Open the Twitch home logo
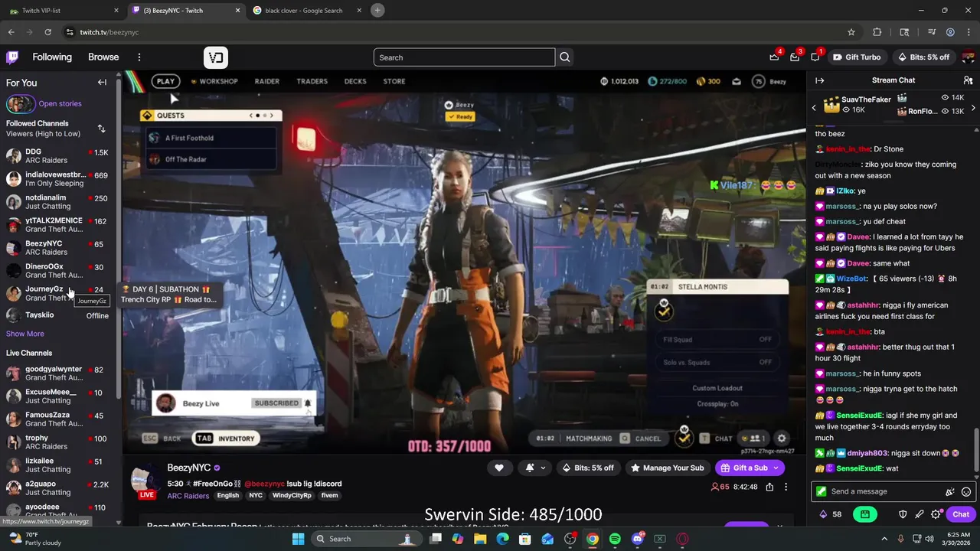980x551 pixels. tap(12, 57)
